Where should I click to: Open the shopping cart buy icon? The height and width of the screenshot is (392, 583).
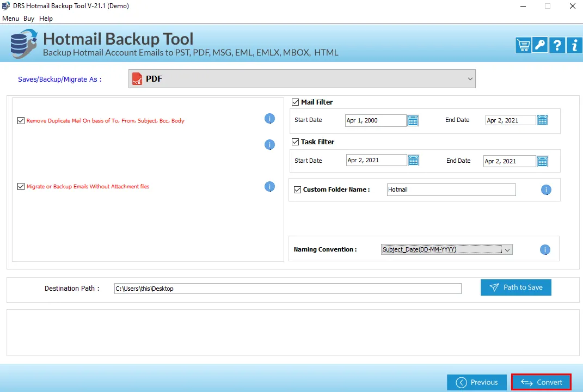(523, 45)
